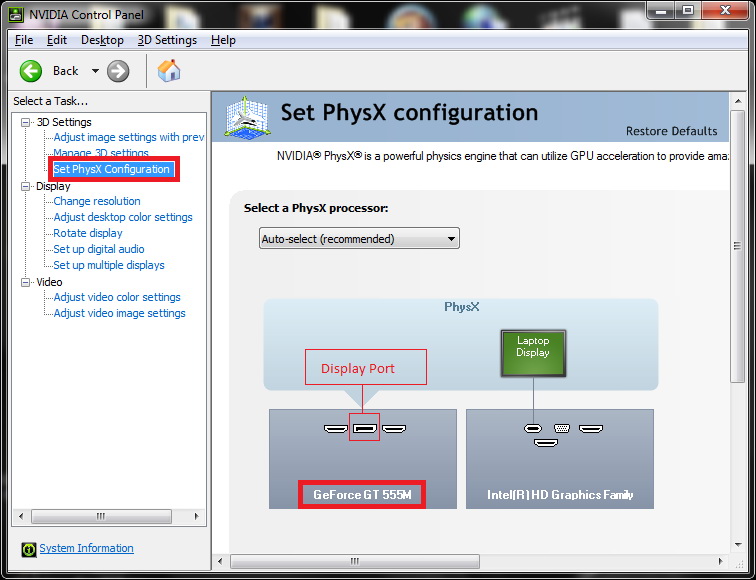Open the Edit menu
The width and height of the screenshot is (756, 580).
[x=56, y=40]
